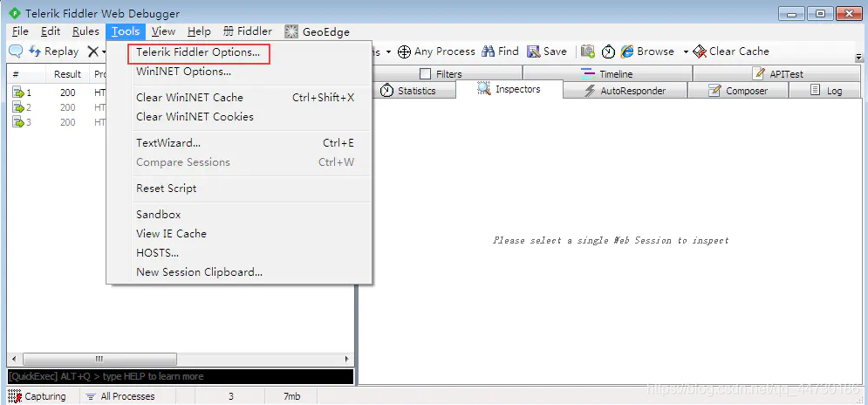Viewport: 868px width, 405px height.
Task: Click the Save toolbar button
Action: tap(547, 51)
